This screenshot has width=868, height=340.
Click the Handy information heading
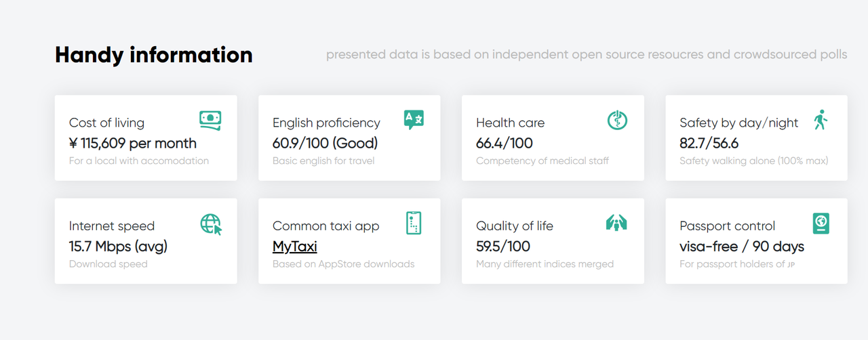coord(154,55)
